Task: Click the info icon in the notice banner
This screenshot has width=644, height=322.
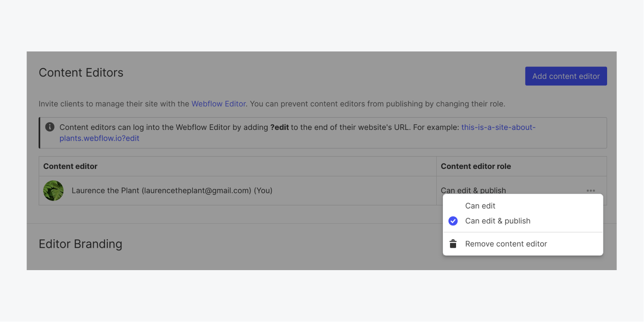Action: [50, 127]
